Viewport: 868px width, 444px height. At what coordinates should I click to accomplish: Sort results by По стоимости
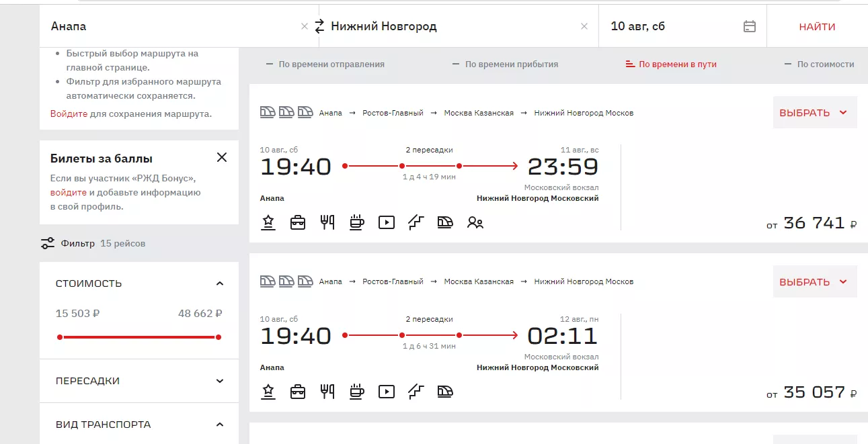pos(819,64)
